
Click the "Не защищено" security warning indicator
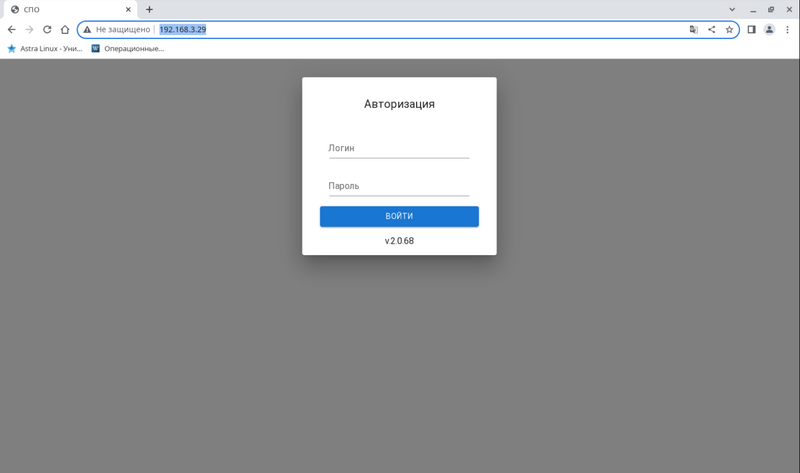(117, 30)
